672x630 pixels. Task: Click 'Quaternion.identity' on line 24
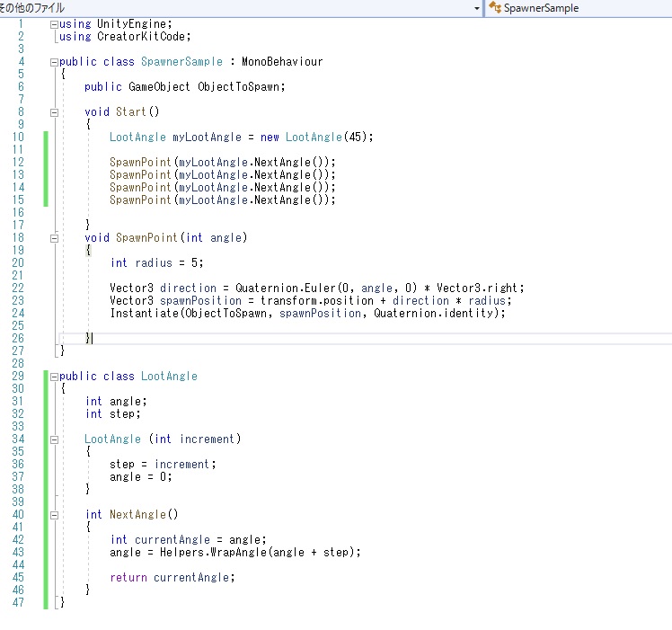433,313
